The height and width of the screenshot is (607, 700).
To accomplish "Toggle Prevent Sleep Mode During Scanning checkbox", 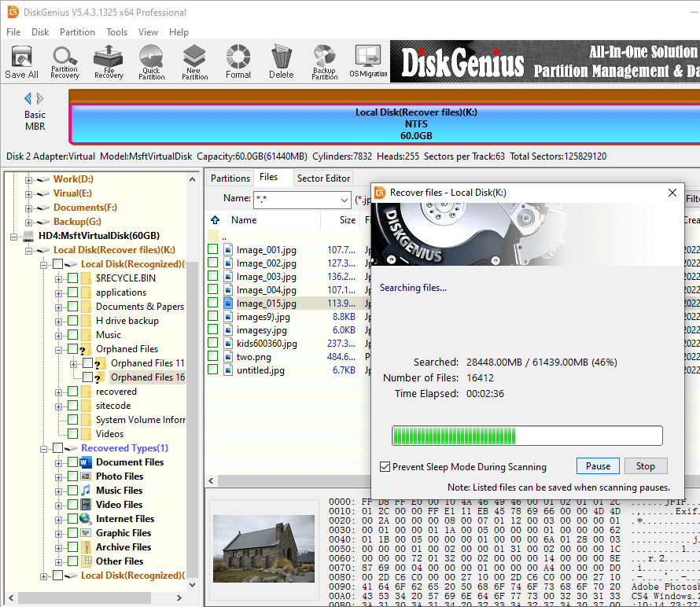I will [385, 466].
